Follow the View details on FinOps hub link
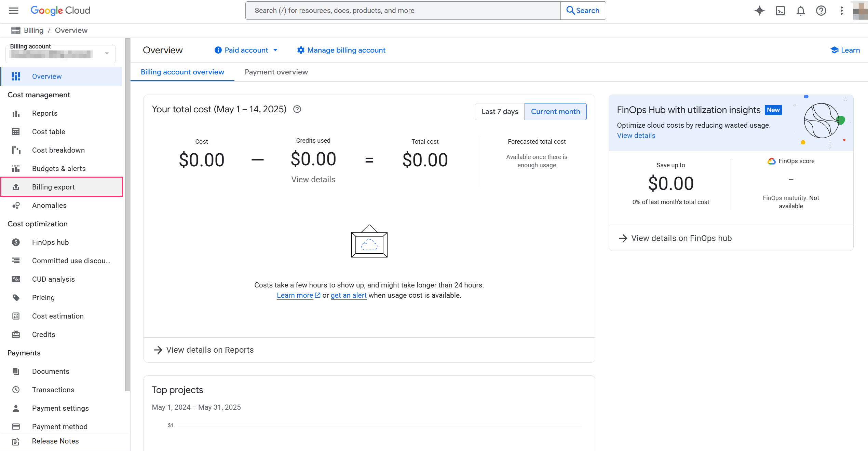The image size is (868, 451). (675, 238)
